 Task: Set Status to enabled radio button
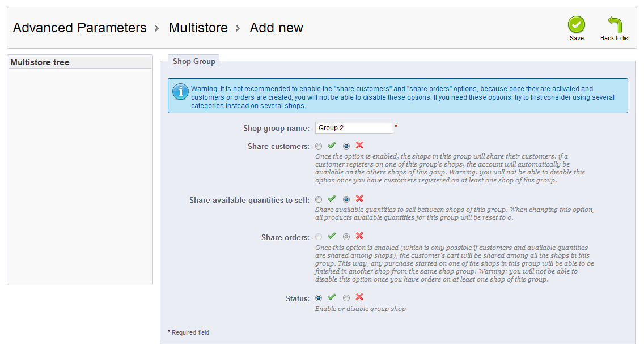point(319,298)
